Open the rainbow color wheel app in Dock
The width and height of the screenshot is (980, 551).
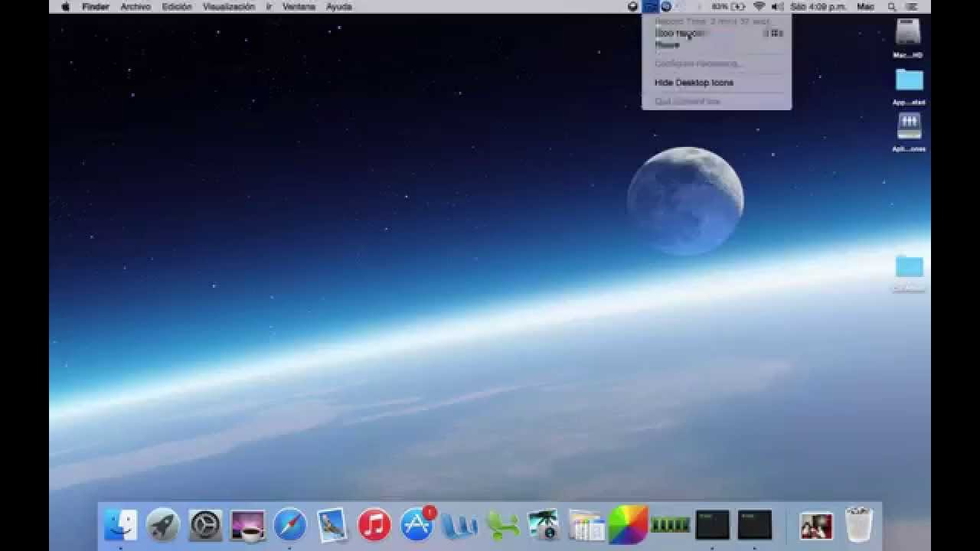click(x=629, y=524)
